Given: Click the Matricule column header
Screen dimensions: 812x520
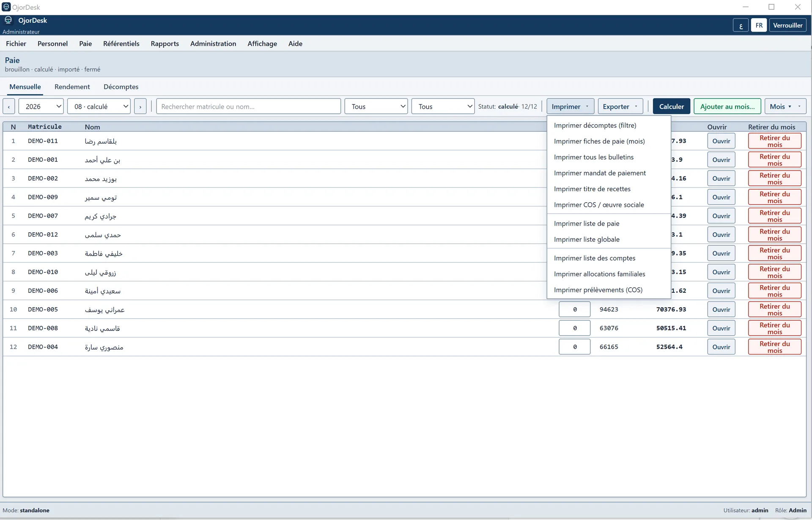Looking at the screenshot, I should tap(45, 127).
